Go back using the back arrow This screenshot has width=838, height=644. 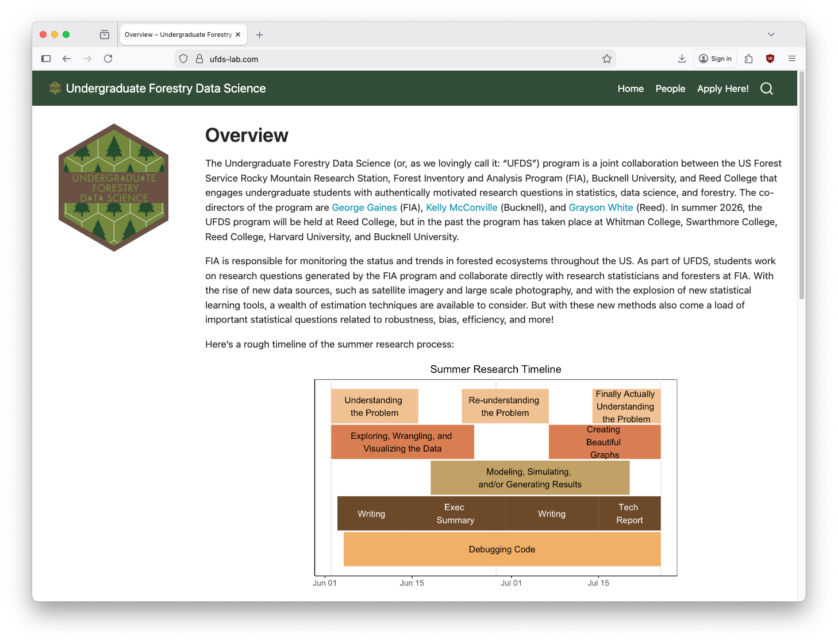click(67, 59)
